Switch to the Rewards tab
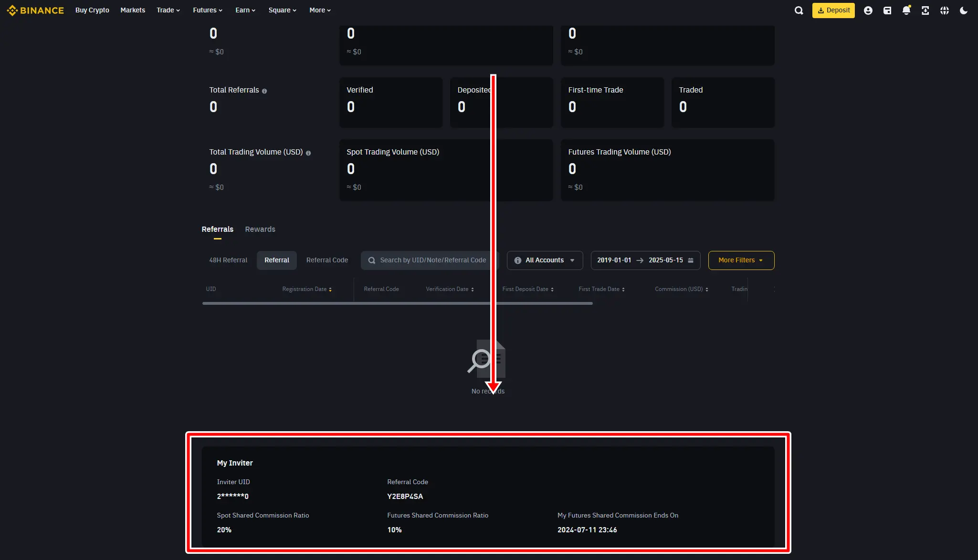This screenshot has height=560, width=978. [260, 229]
